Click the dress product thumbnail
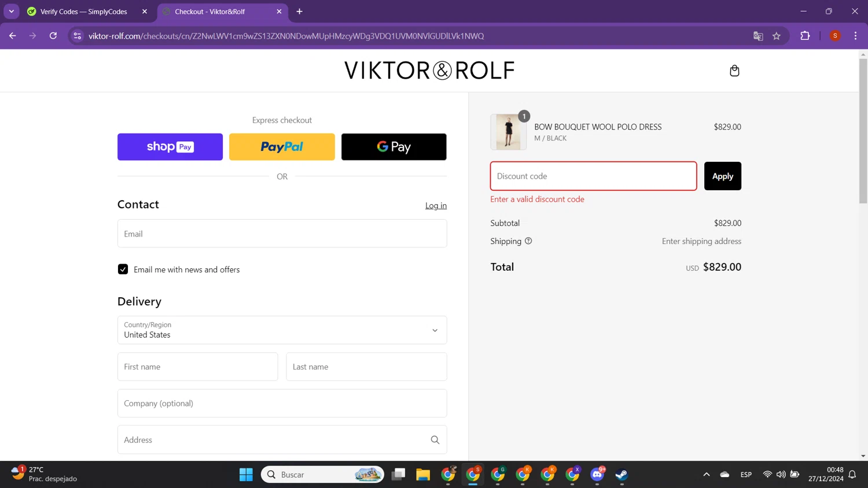This screenshot has width=868, height=488. [x=509, y=132]
